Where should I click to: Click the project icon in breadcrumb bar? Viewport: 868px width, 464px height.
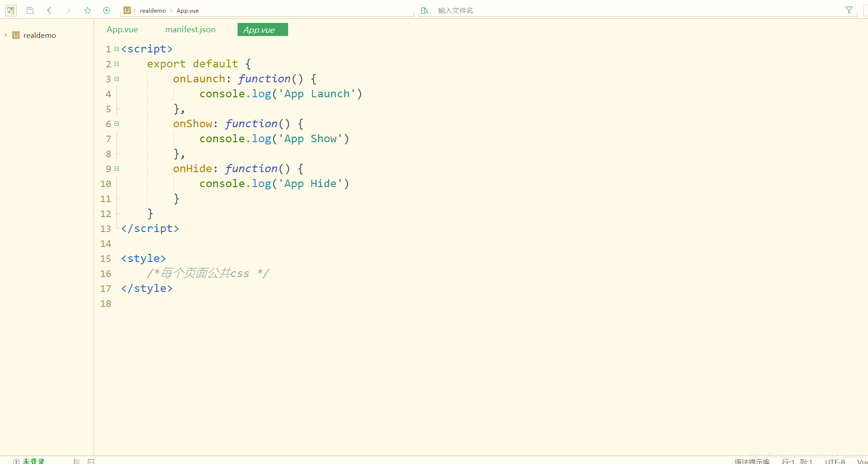[127, 10]
